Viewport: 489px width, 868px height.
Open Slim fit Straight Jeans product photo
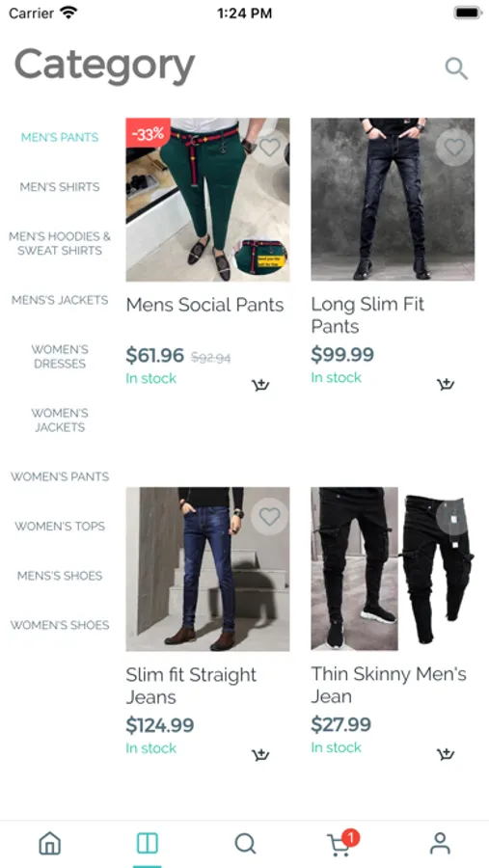[207, 569]
